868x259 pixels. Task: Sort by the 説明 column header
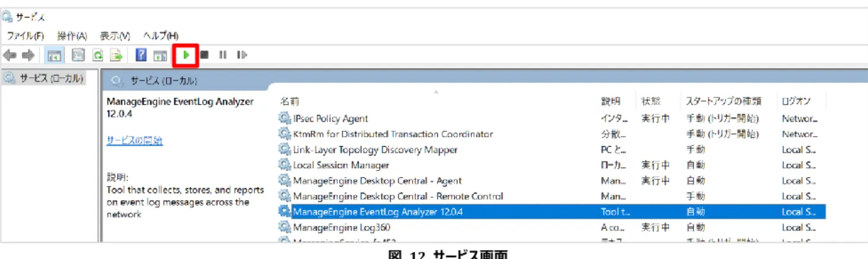[x=611, y=102]
